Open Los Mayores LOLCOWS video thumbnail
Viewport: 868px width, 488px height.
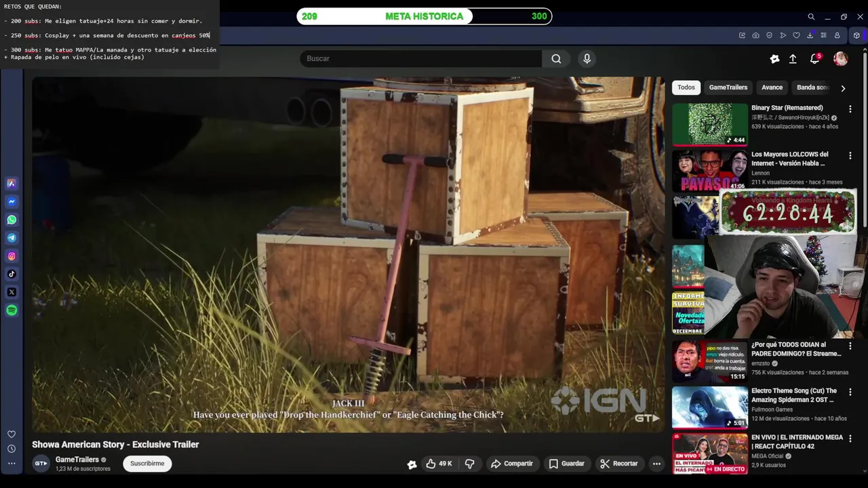(709, 170)
